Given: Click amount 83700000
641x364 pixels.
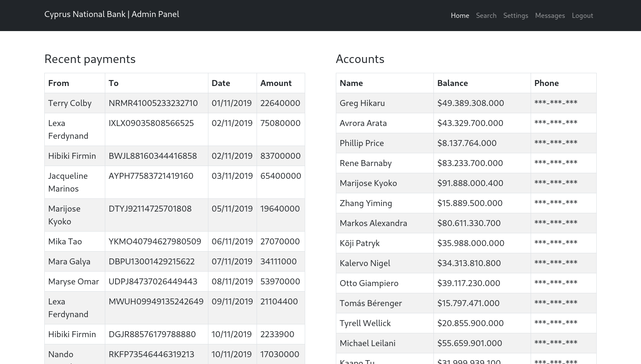Looking at the screenshot, I should (280, 156).
